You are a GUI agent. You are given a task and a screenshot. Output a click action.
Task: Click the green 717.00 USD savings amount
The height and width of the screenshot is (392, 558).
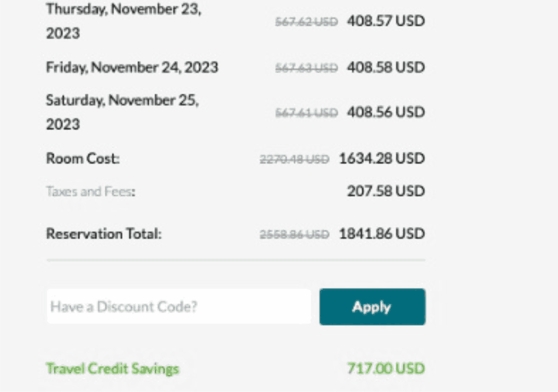385,368
